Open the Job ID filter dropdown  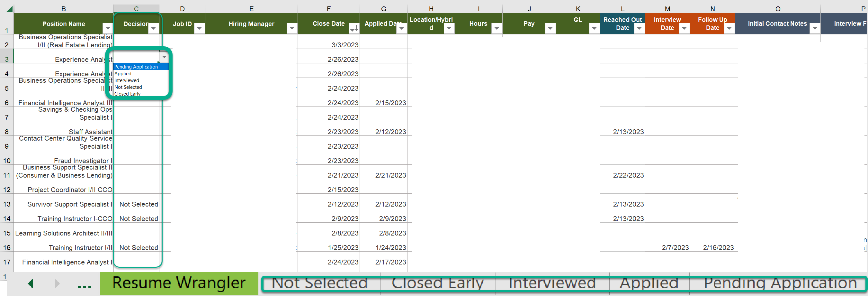pyautogui.click(x=200, y=28)
